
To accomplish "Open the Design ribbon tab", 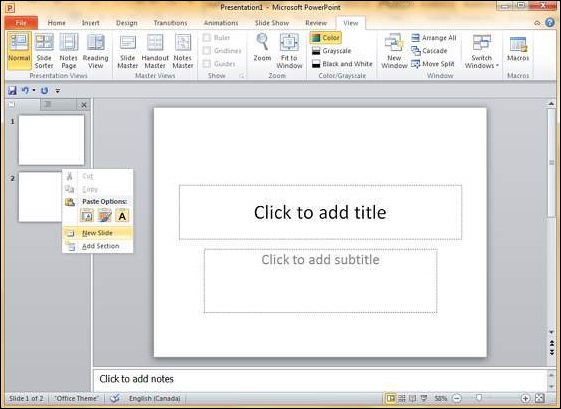I will [x=127, y=23].
